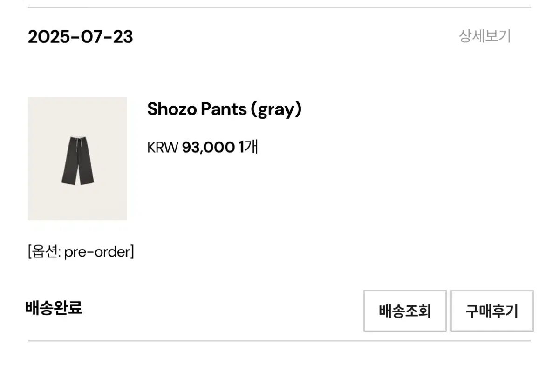Image resolution: width=559 pixels, height=392 pixels.
Task: Click the word Shozo in product name
Action: [x=171, y=109]
